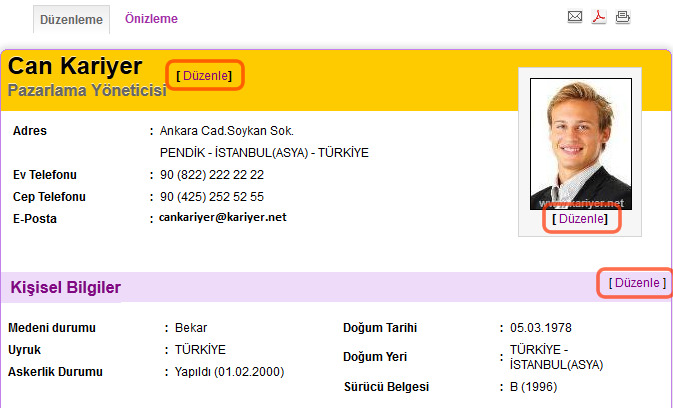Click the profile photo thumbnail
The image size is (673, 408).
coord(581,144)
